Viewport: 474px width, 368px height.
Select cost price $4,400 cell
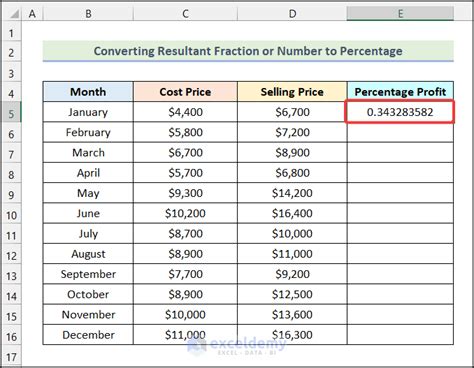pos(185,112)
